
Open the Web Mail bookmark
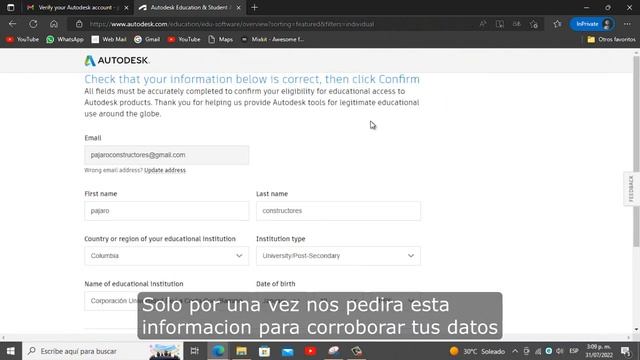coord(109,39)
